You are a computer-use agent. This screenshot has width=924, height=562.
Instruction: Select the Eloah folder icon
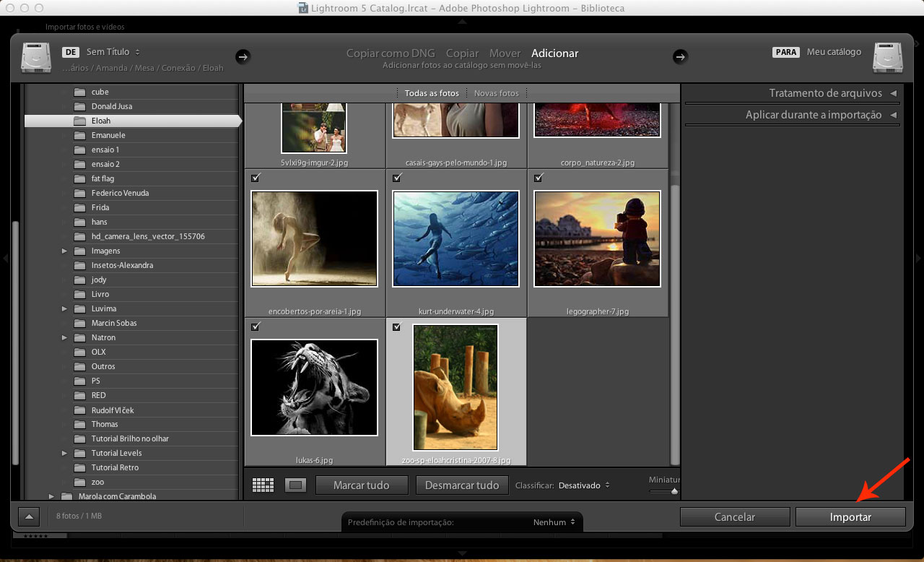tap(79, 121)
